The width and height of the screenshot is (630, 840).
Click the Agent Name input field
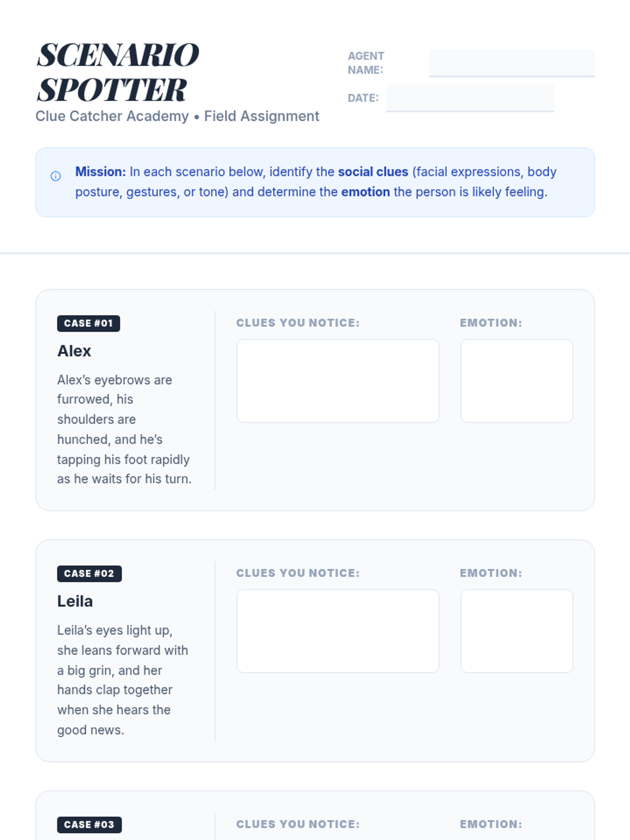pyautogui.click(x=511, y=63)
